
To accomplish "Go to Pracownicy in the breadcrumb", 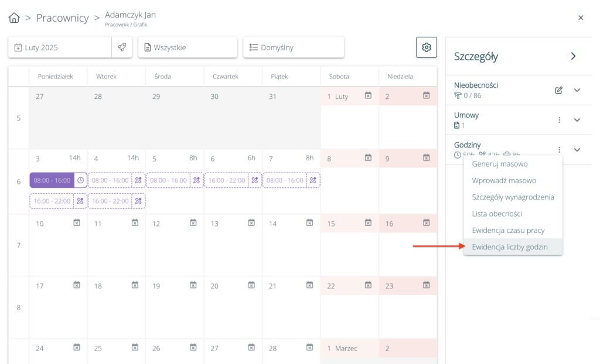I will click(62, 18).
